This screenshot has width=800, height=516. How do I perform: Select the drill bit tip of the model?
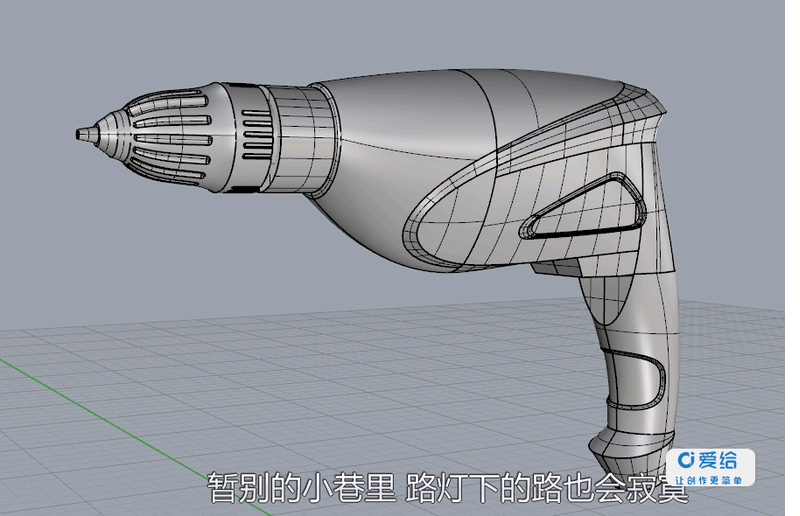(87, 135)
